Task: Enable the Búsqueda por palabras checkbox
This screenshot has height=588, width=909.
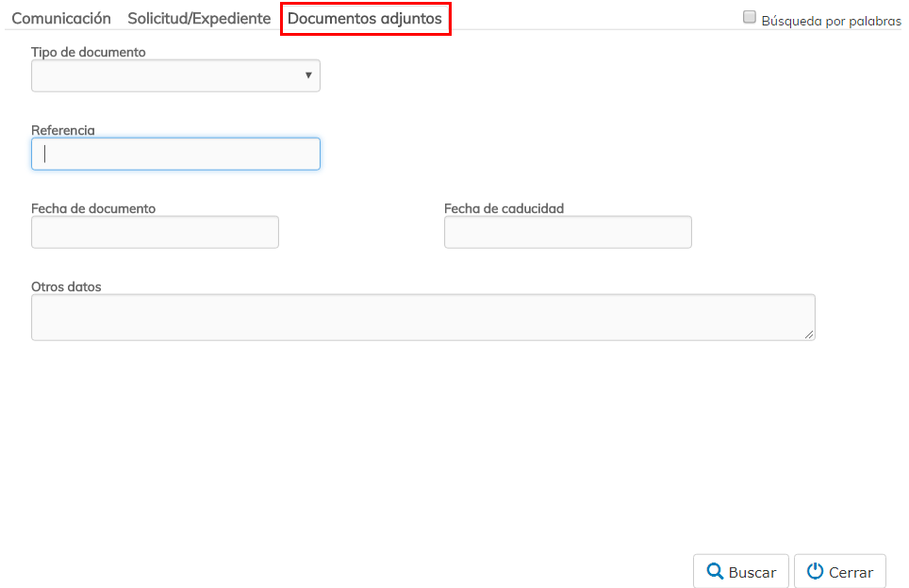Action: pos(750,17)
